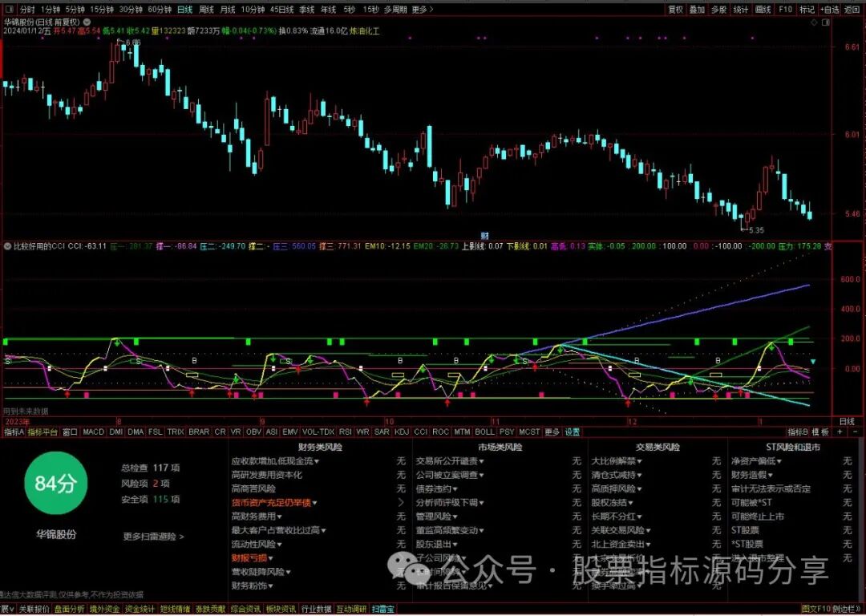Expand the 高商誉风险 risk item

pos(253,489)
